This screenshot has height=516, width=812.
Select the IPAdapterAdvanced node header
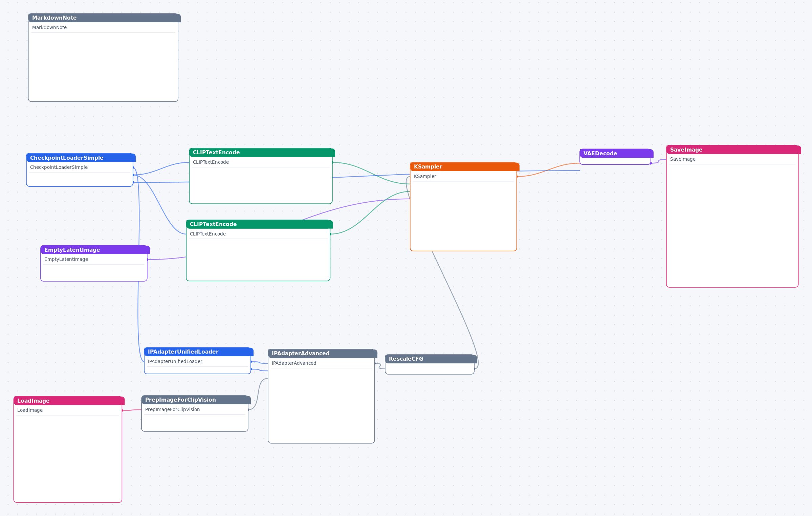click(x=323, y=354)
